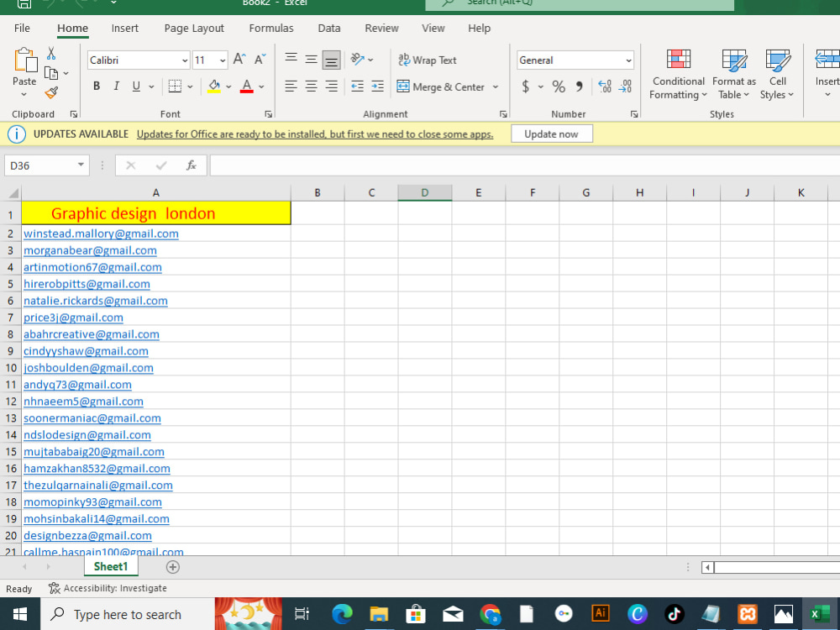Switch to the Page Layout tab
Screen dimensions: 840x630
[194, 29]
